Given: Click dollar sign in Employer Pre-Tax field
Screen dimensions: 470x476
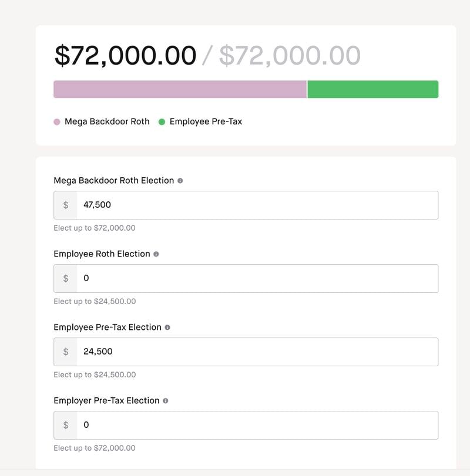Looking at the screenshot, I should click(x=66, y=425).
